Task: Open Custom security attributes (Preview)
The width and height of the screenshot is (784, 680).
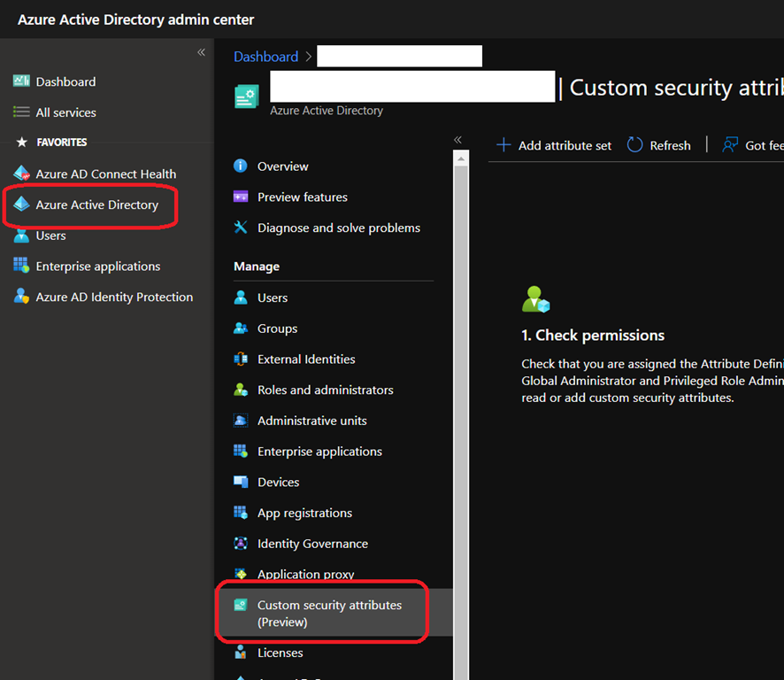Action: tap(329, 613)
